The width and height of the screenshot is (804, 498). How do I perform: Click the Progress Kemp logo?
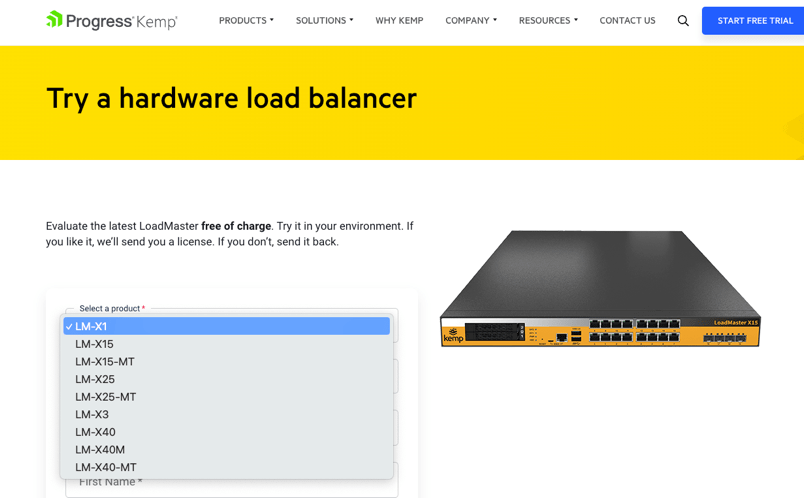[x=111, y=21]
